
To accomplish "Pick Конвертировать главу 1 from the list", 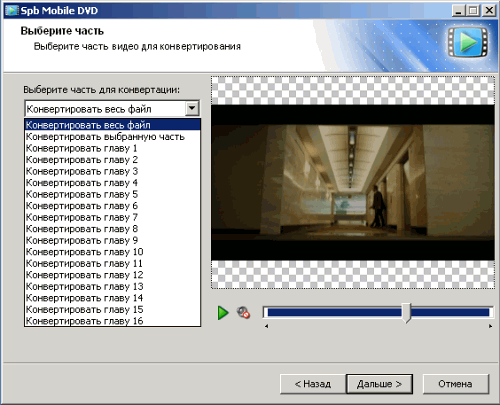I will click(x=113, y=148).
